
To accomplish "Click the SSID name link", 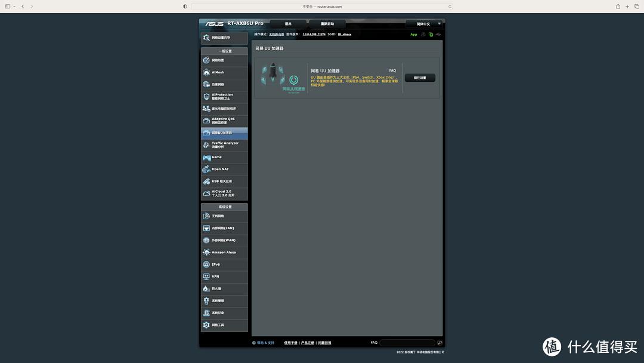I will pyautogui.click(x=345, y=35).
